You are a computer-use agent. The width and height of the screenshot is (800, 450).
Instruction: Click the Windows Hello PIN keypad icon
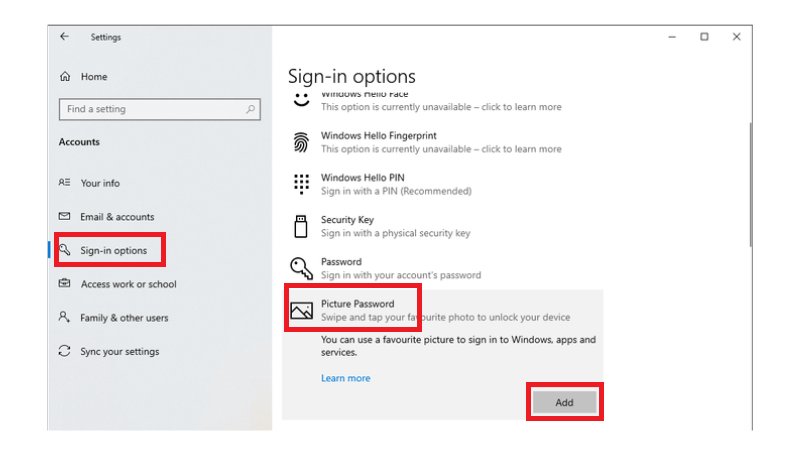(x=301, y=184)
